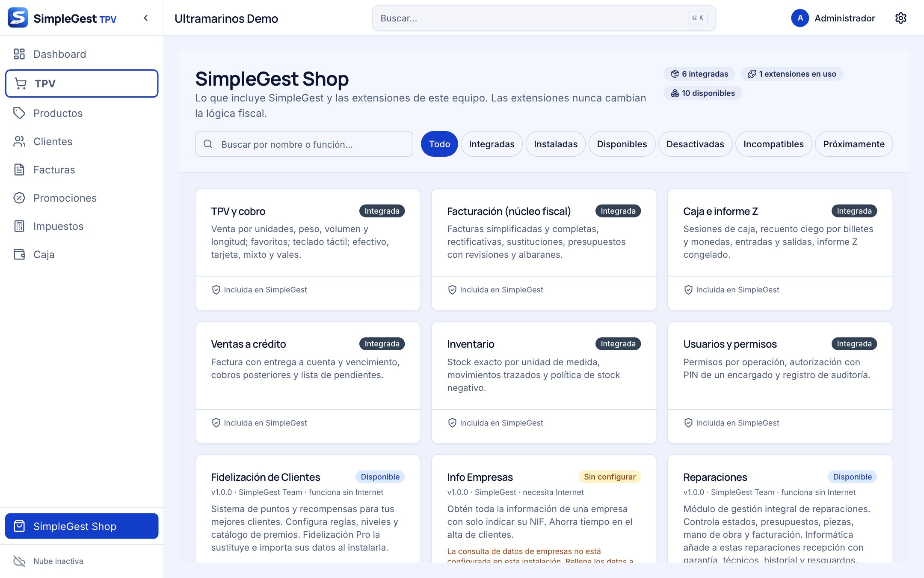Click Disponible badge on Reparaciones
This screenshot has height=578, width=924.
click(x=852, y=477)
